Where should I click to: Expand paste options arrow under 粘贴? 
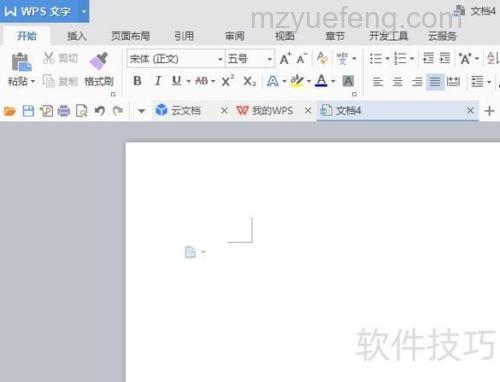(33, 81)
